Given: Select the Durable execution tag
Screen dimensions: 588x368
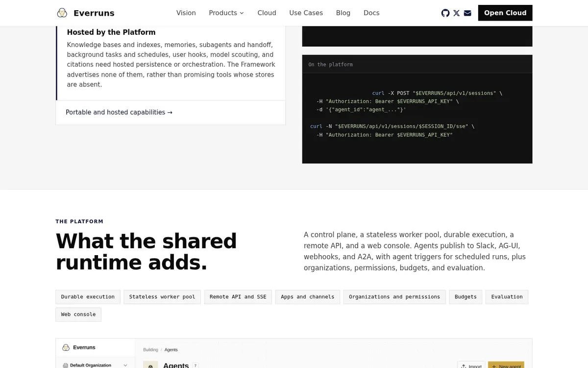Looking at the screenshot, I should 88,297.
